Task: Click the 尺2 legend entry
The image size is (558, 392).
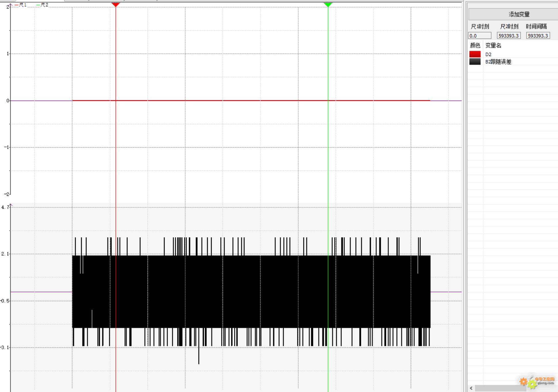Action: [x=42, y=5]
